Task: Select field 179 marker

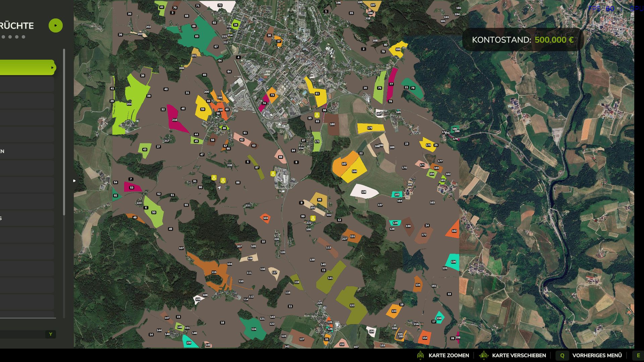Action: (370, 128)
